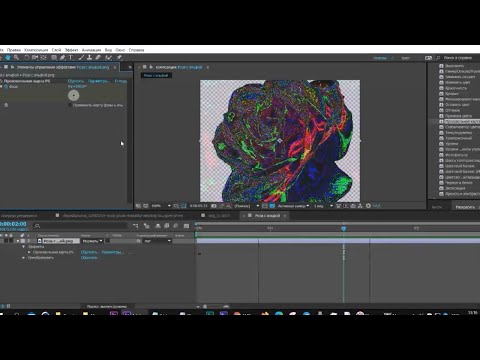Select the Unified Camera tool
Screen dimensions: 480x360
tap(35, 58)
